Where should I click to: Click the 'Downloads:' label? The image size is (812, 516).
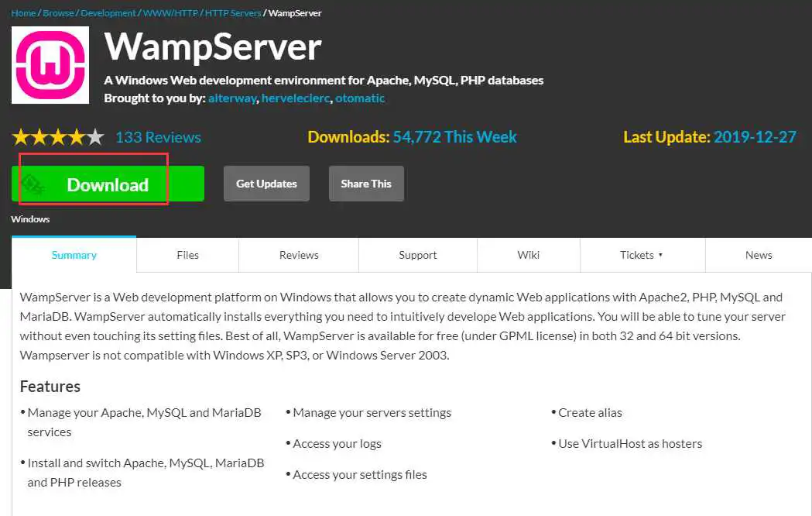348,137
